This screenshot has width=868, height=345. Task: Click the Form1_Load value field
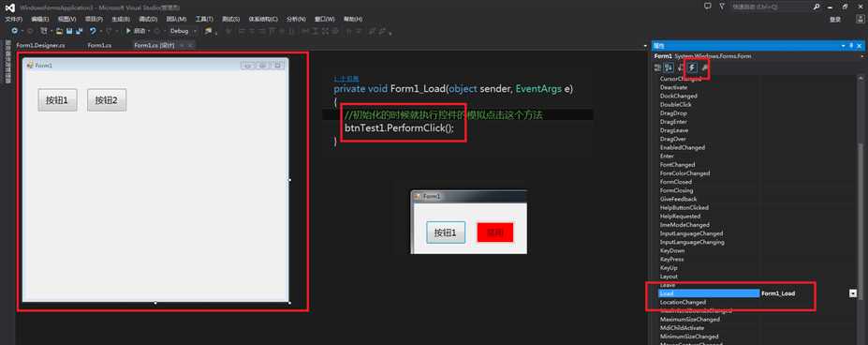(804, 293)
